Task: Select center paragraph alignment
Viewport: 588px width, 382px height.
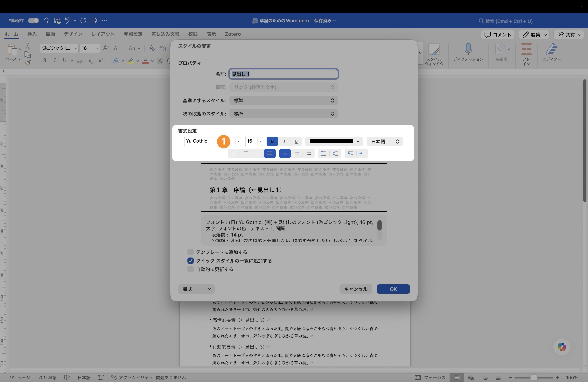Action: 246,153
